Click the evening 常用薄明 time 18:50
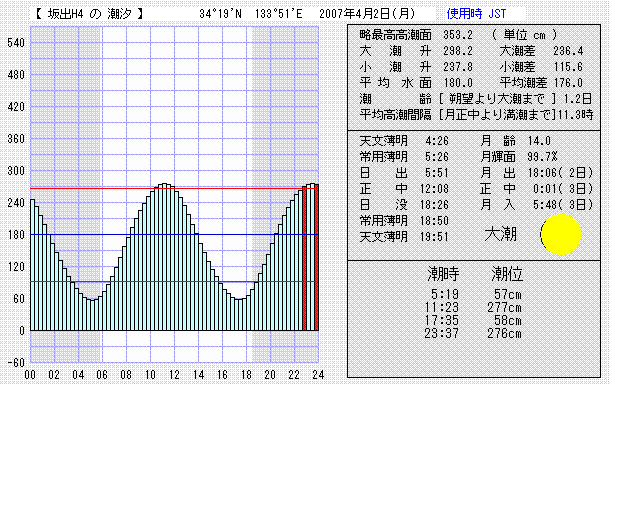 coord(434,221)
